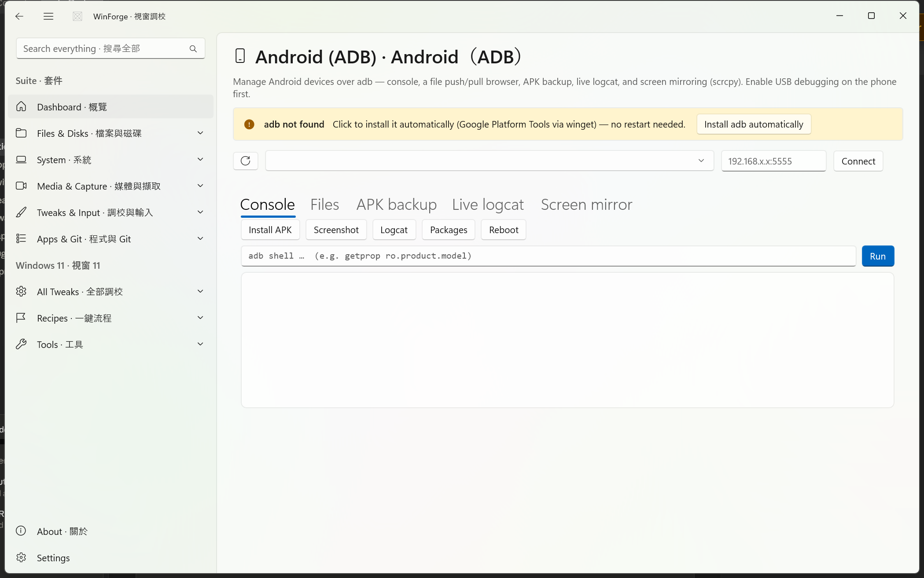Click the Connect button
924x578 pixels.
pos(858,161)
